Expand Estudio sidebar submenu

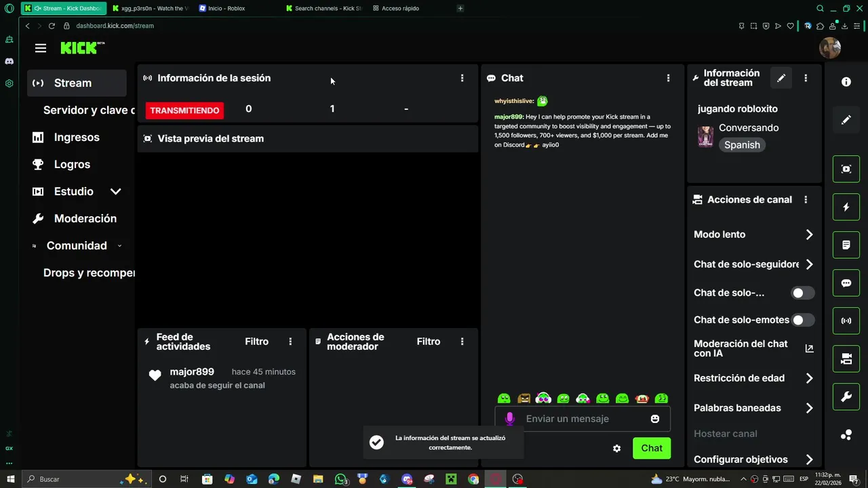115,192
